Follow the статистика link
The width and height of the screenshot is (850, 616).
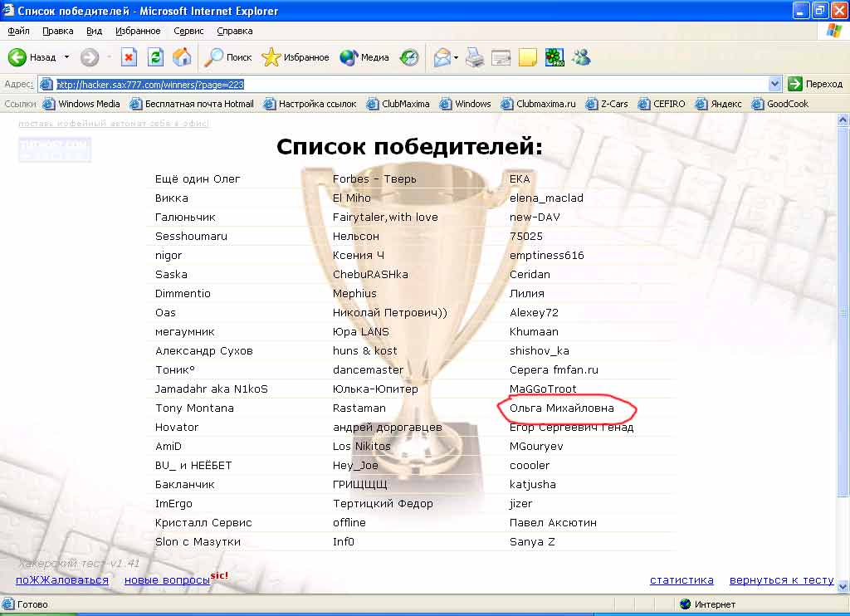(681, 580)
